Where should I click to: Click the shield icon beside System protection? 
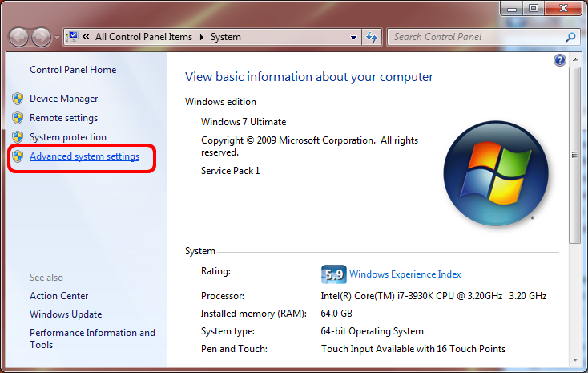click(x=18, y=137)
